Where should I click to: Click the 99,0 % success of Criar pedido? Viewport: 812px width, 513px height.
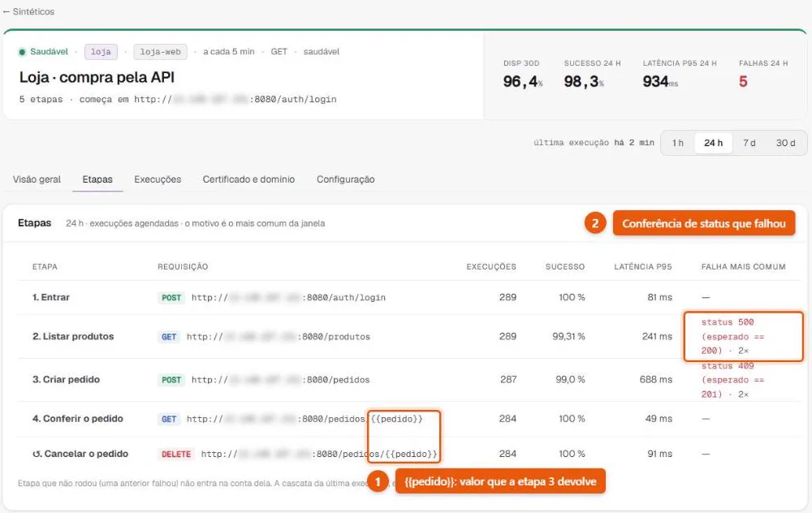(x=570, y=379)
